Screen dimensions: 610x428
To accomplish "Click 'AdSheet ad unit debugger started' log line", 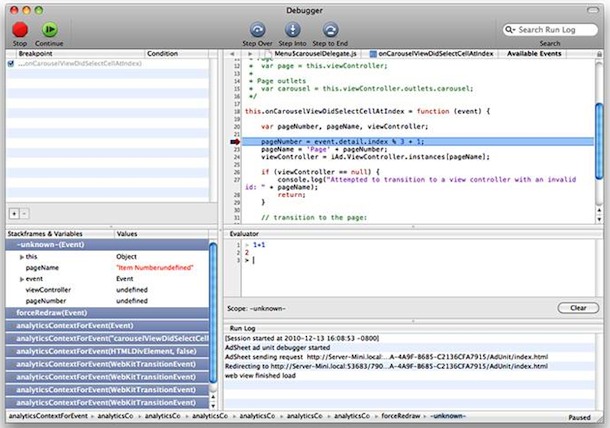I will pos(409,347).
